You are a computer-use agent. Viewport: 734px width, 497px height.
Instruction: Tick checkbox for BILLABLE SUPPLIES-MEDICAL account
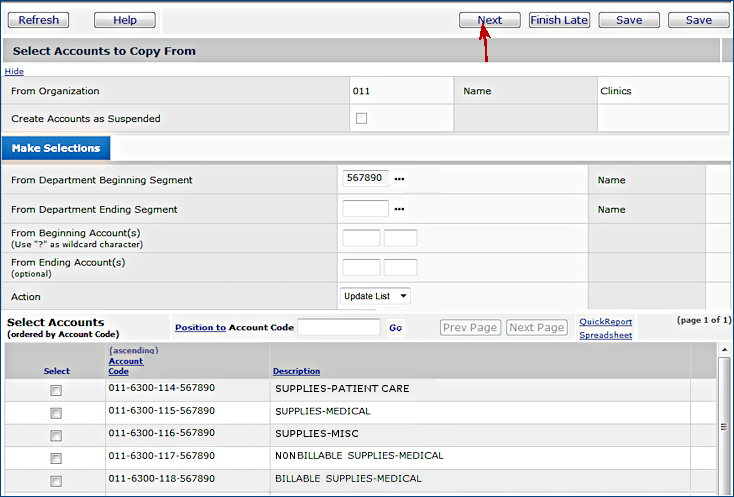(x=56, y=480)
